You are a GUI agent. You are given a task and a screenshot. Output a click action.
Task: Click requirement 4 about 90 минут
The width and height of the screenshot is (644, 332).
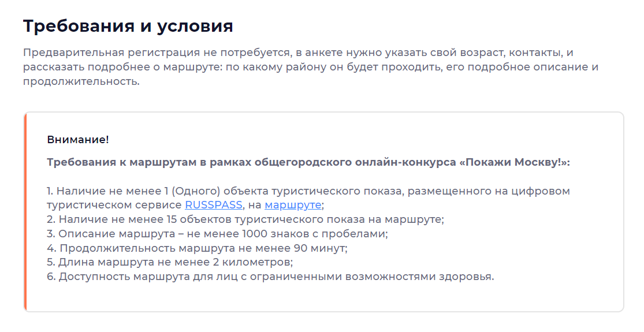[x=197, y=248]
